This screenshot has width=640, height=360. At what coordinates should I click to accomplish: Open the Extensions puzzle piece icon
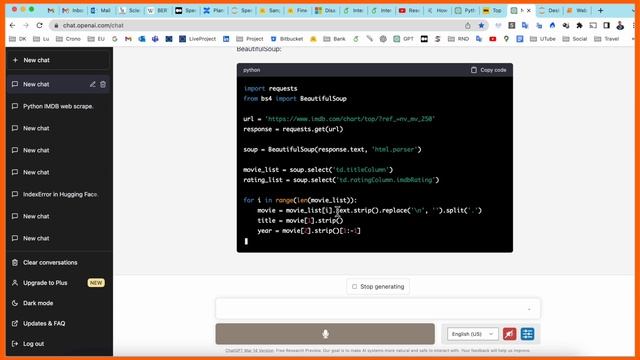pos(579,25)
